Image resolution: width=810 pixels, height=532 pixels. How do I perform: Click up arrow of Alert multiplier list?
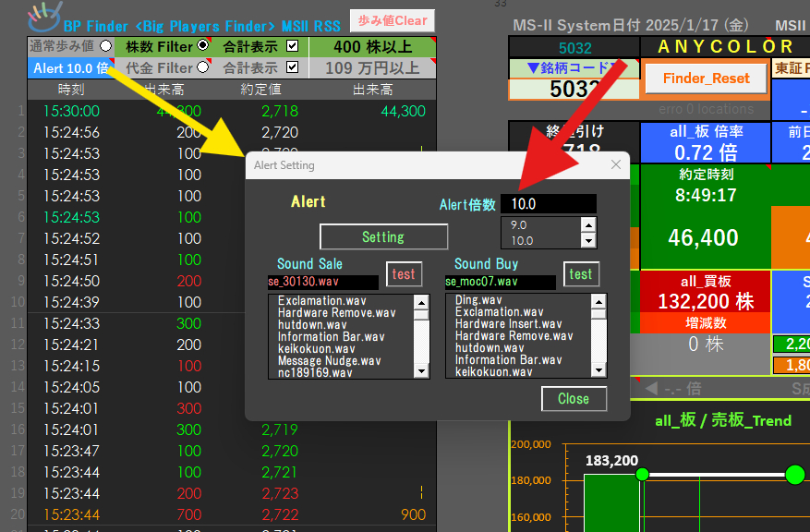(588, 224)
